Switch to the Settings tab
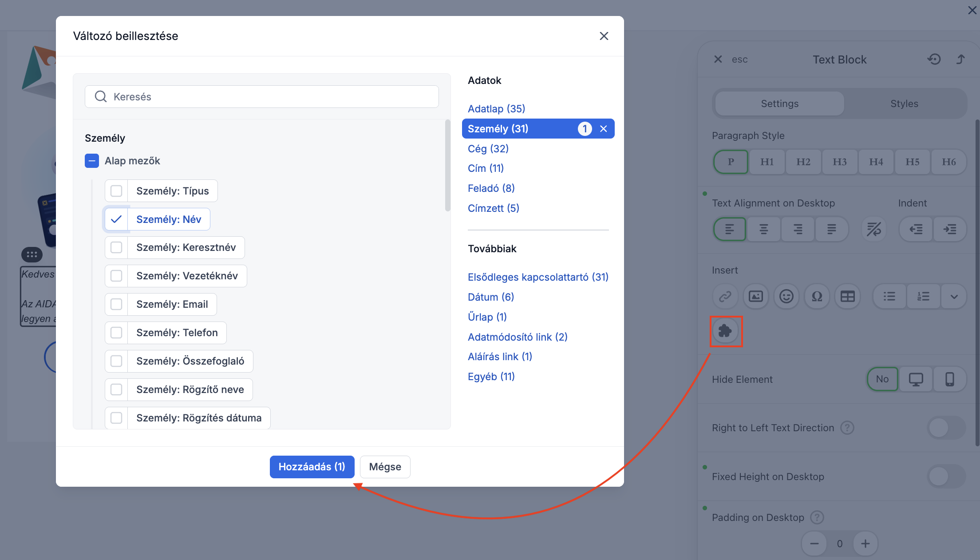The height and width of the screenshot is (560, 980). pyautogui.click(x=780, y=103)
